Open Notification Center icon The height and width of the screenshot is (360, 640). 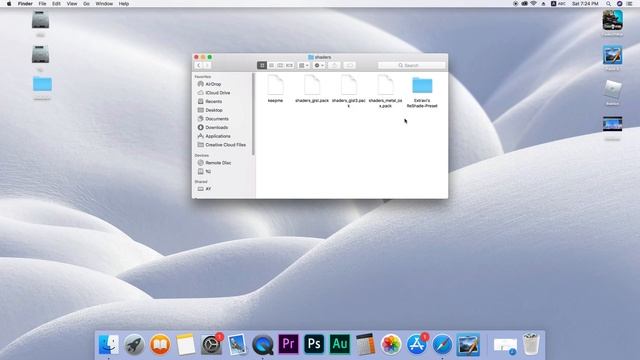pos(630,4)
